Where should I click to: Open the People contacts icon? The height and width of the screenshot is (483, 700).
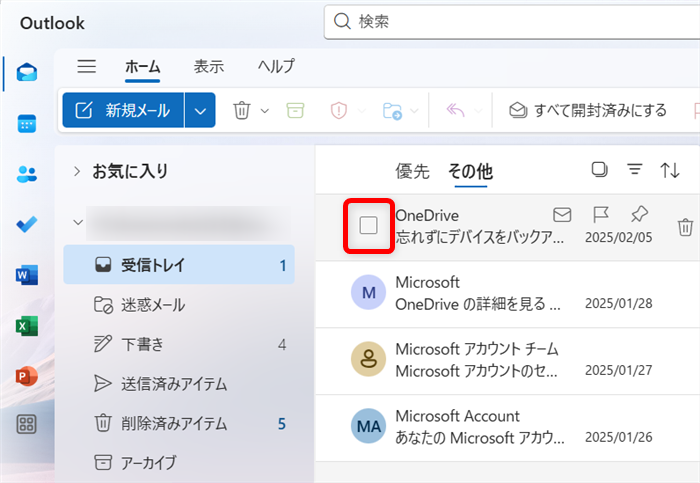pos(27,174)
